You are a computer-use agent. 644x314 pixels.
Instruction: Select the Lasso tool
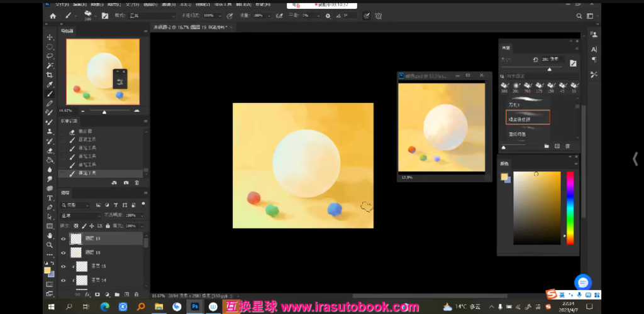click(x=50, y=56)
